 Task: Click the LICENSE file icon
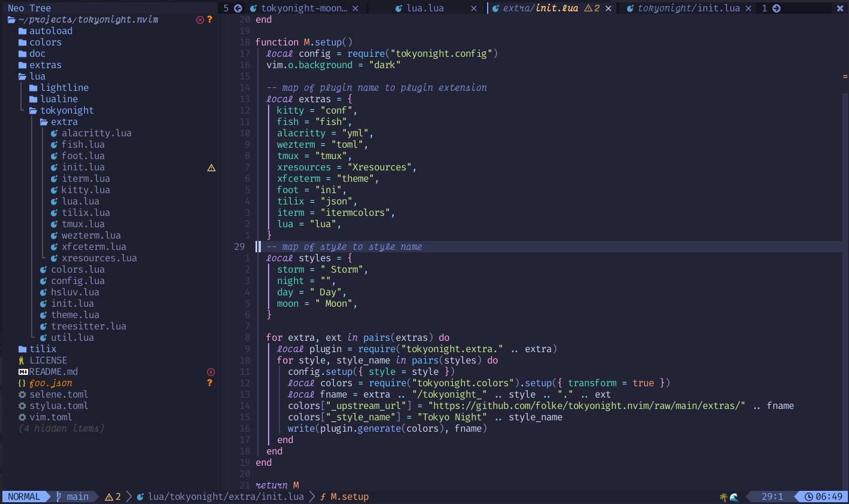[22, 361]
